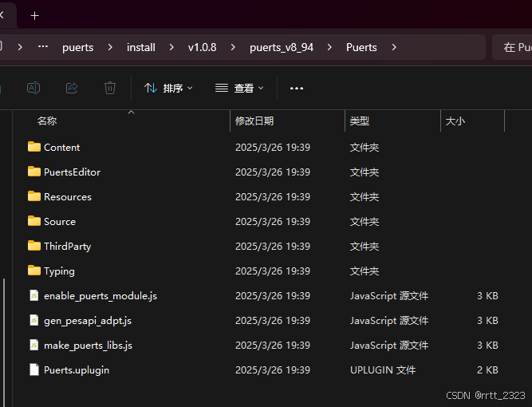
Task: Open the View (查看) dropdown
Action: click(x=239, y=89)
